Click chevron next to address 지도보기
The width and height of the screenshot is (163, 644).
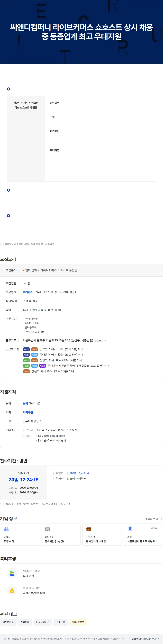105,340
